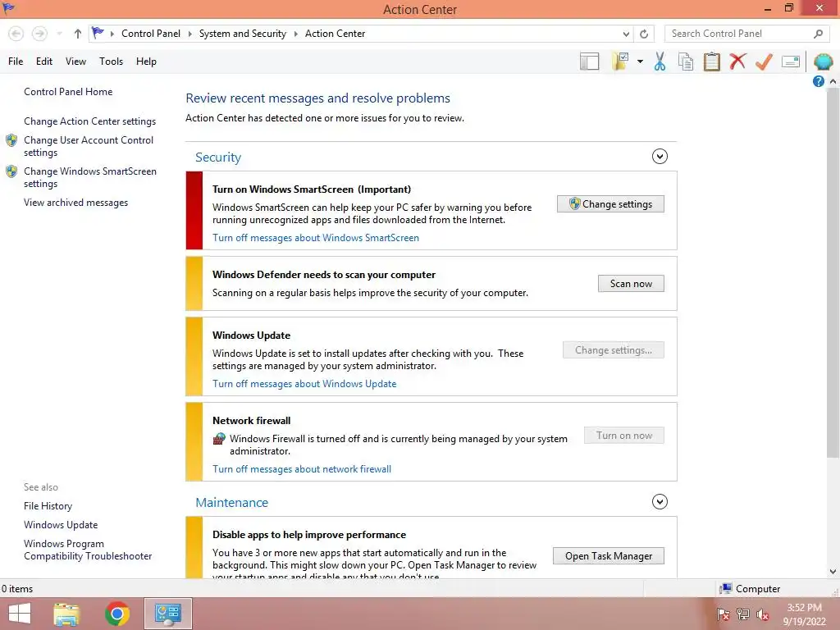Open Control Panel Home link

[68, 92]
